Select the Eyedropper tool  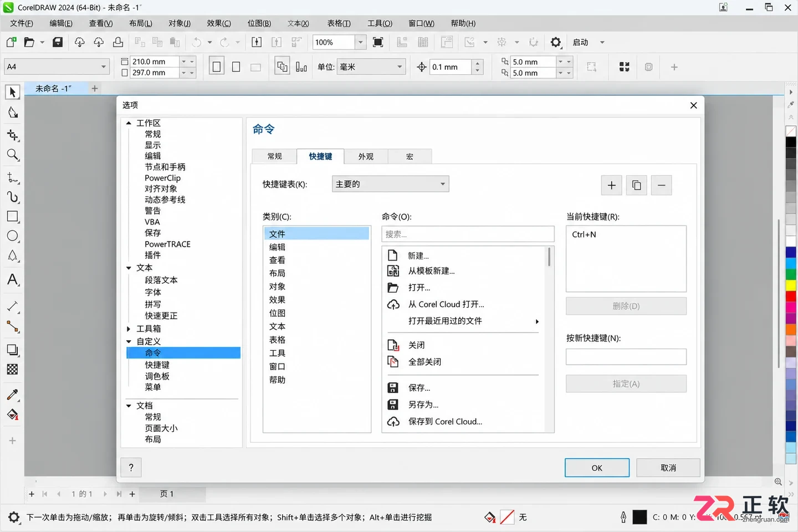pyautogui.click(x=12, y=395)
